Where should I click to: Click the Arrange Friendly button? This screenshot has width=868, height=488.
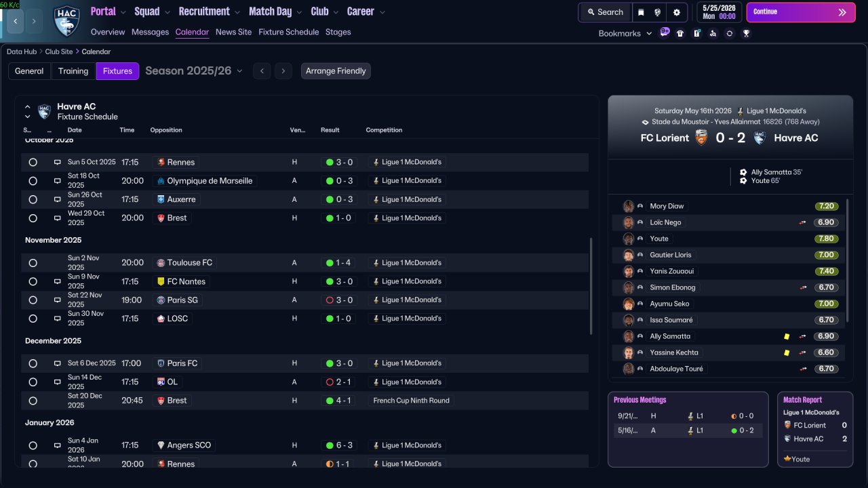(336, 71)
